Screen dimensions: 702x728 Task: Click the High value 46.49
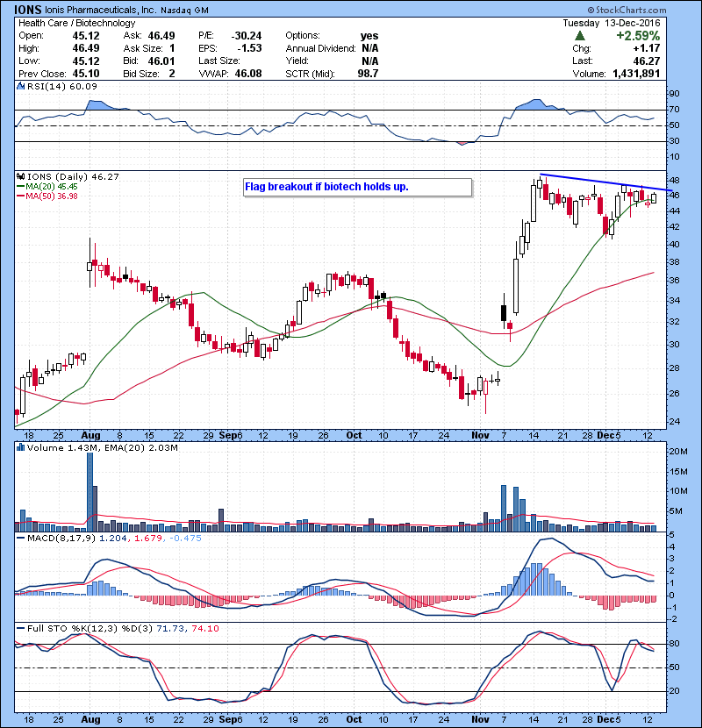pos(86,48)
